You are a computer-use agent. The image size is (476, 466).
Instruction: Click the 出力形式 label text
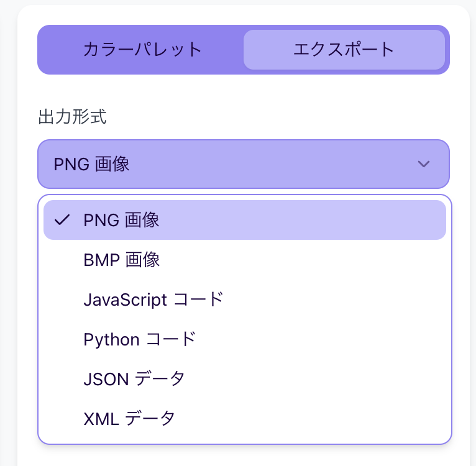(x=72, y=117)
